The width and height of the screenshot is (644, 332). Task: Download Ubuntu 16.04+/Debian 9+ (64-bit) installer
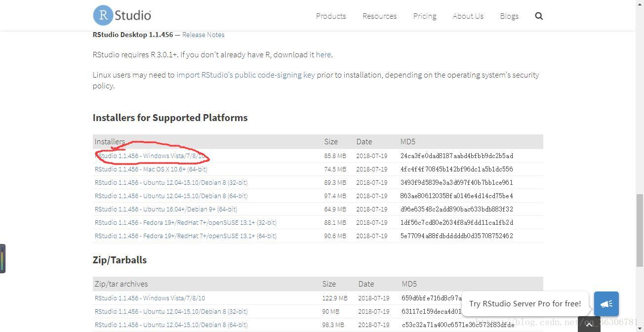pos(166,209)
